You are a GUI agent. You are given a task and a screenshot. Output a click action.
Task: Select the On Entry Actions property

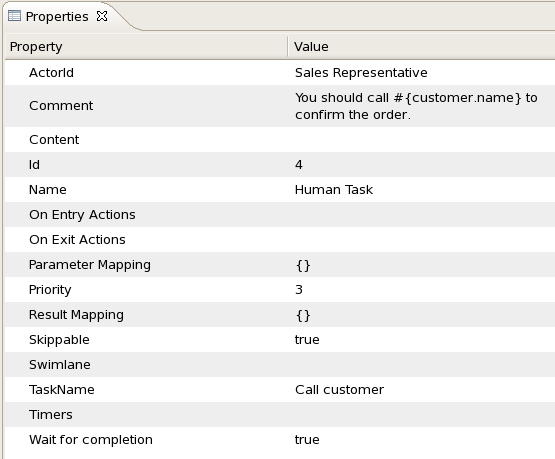click(82, 215)
